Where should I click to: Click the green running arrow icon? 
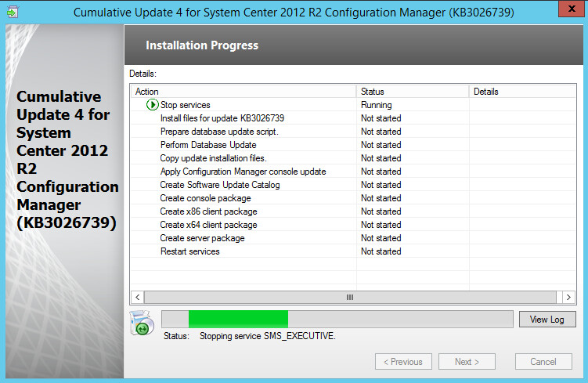pos(152,105)
